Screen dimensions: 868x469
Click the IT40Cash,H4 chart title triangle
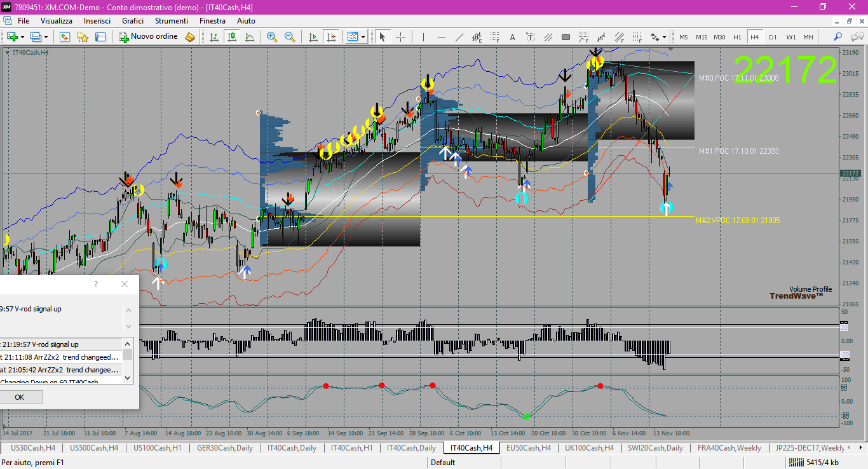click(x=8, y=52)
